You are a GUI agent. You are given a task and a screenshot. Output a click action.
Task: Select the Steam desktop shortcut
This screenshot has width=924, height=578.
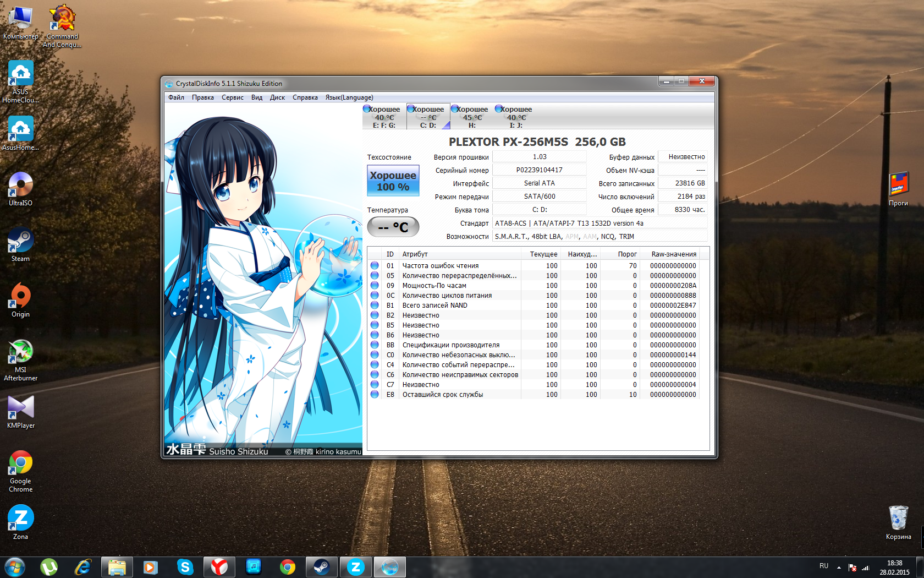(21, 244)
